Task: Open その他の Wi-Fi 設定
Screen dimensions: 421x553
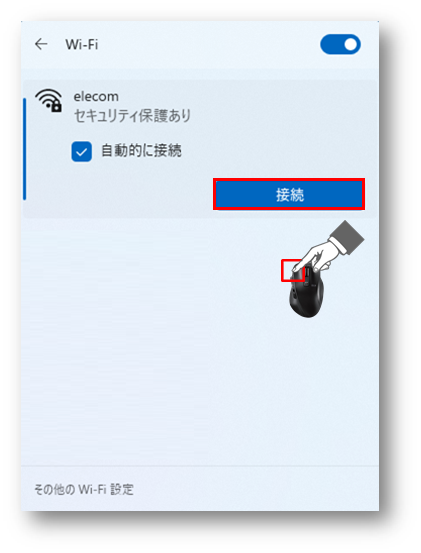Action: tap(84, 490)
